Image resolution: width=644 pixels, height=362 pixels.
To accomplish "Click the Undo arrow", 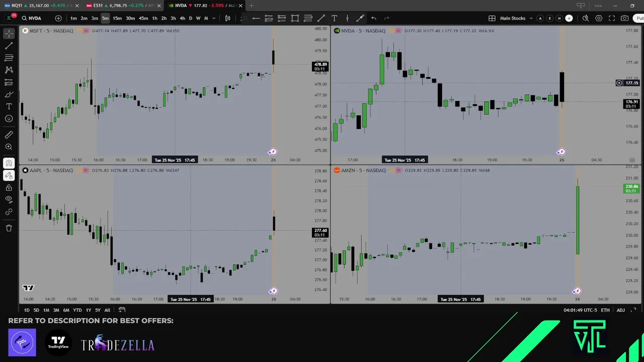I will (373, 18).
